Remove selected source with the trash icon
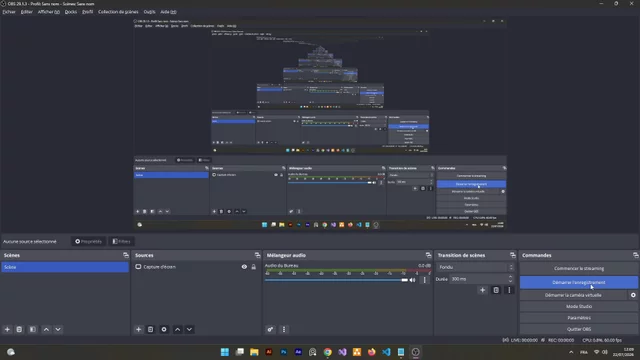 (x=151, y=329)
